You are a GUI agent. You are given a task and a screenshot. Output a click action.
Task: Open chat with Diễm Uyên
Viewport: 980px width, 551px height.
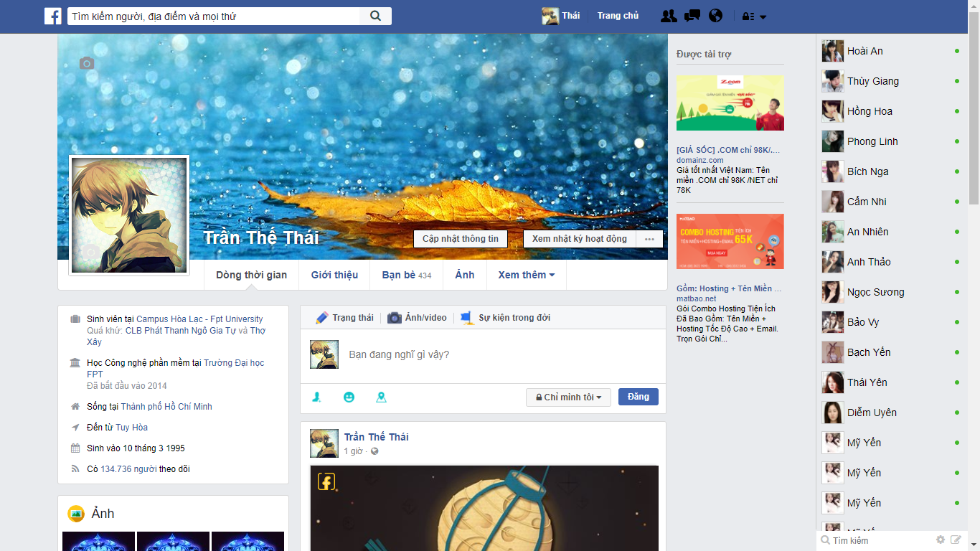[892, 413]
